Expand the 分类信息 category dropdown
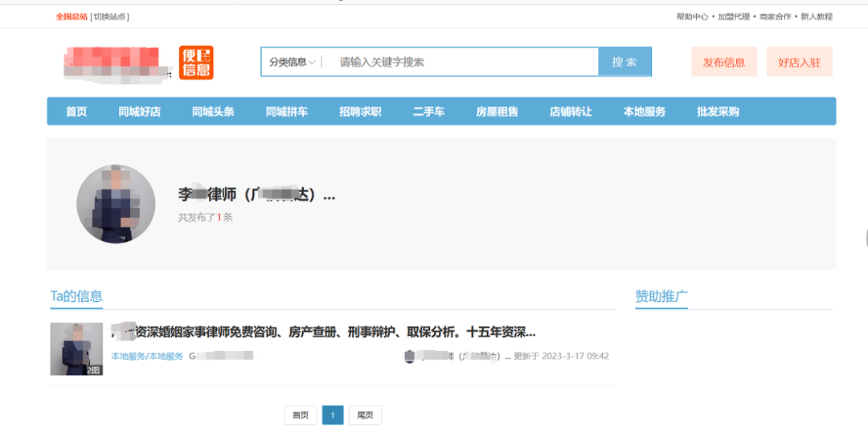 tap(292, 62)
